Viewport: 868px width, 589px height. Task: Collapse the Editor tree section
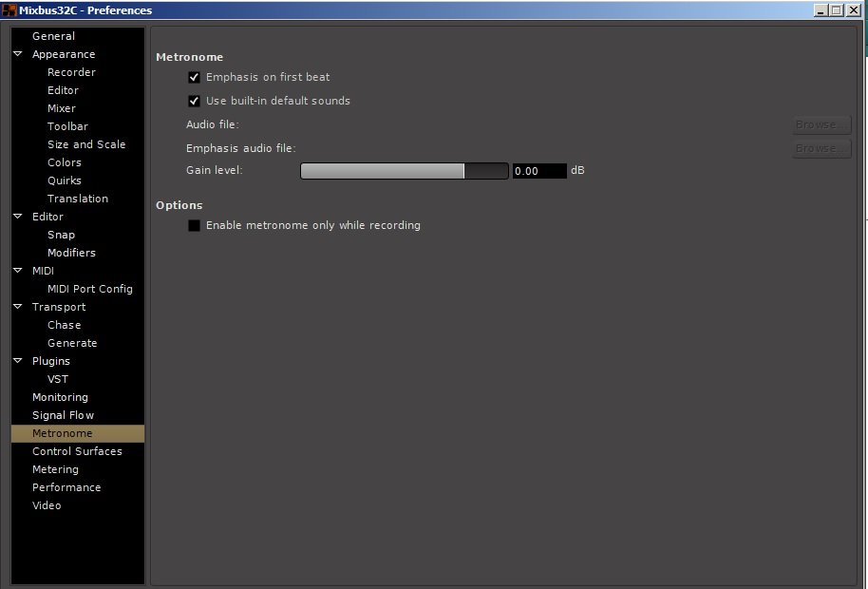(18, 217)
